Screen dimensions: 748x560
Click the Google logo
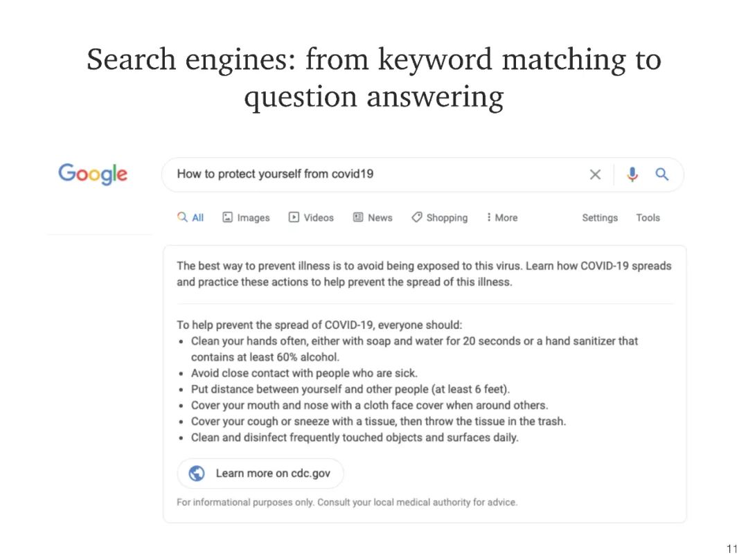tap(93, 174)
